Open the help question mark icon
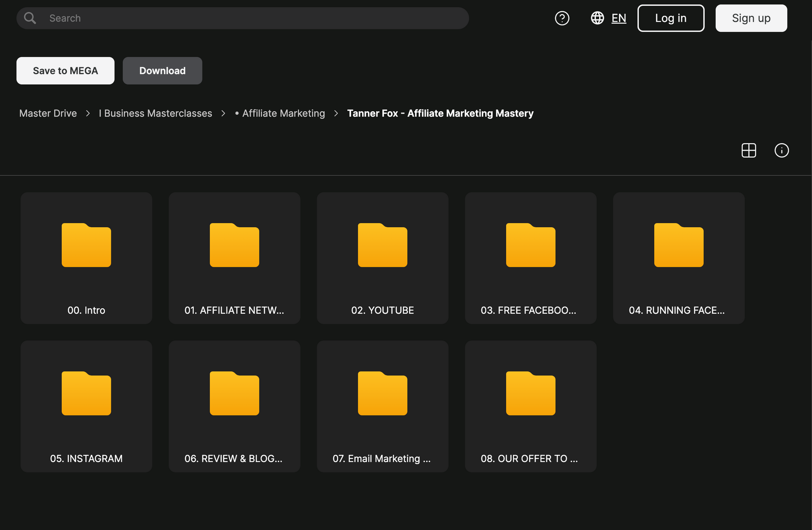The height and width of the screenshot is (530, 812). click(562, 18)
